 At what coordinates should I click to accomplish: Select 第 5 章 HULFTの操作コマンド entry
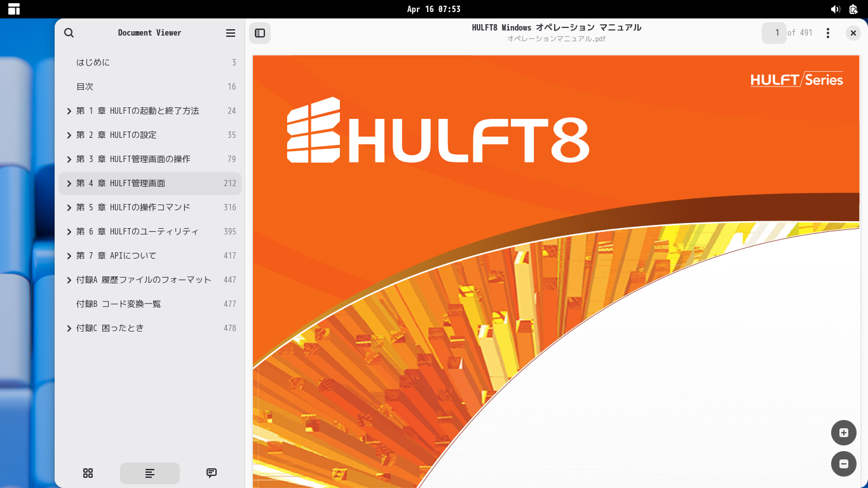[150, 207]
